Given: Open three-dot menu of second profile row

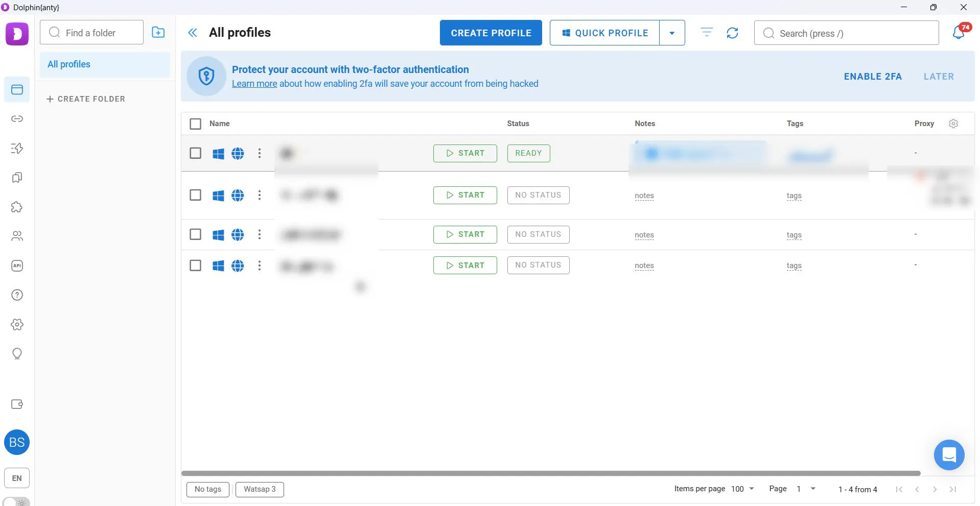Looking at the screenshot, I should (x=260, y=195).
